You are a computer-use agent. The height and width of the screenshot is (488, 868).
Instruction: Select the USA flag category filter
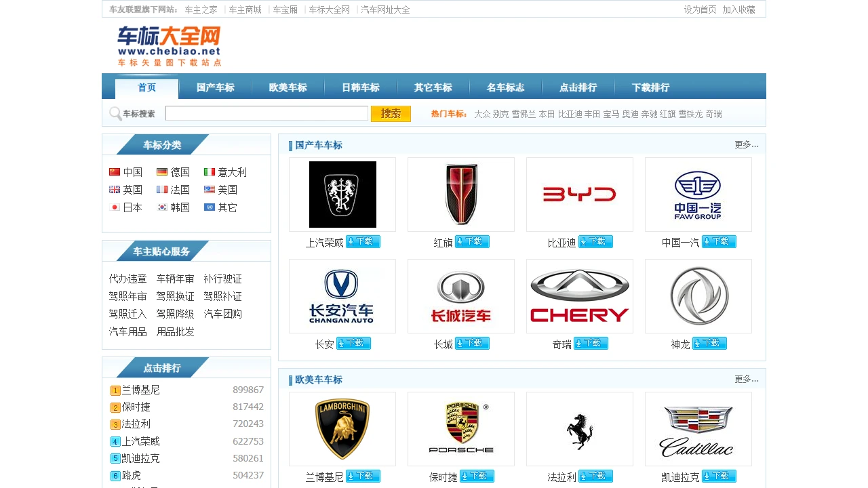[x=209, y=190]
